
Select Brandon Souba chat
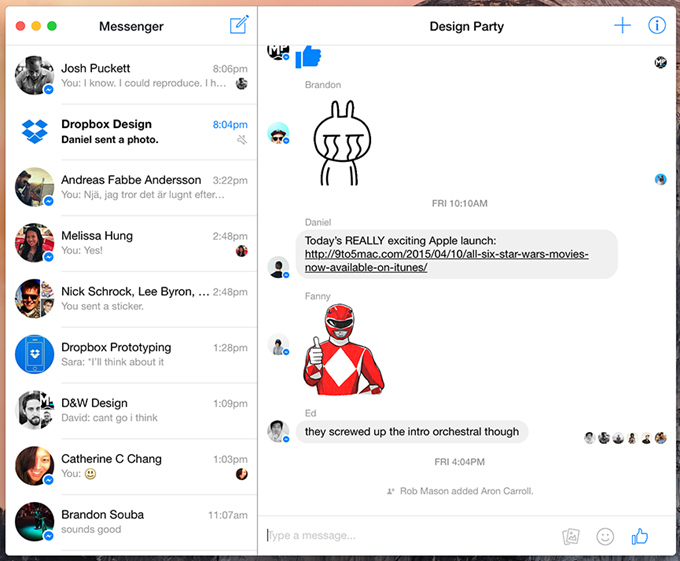(131, 522)
